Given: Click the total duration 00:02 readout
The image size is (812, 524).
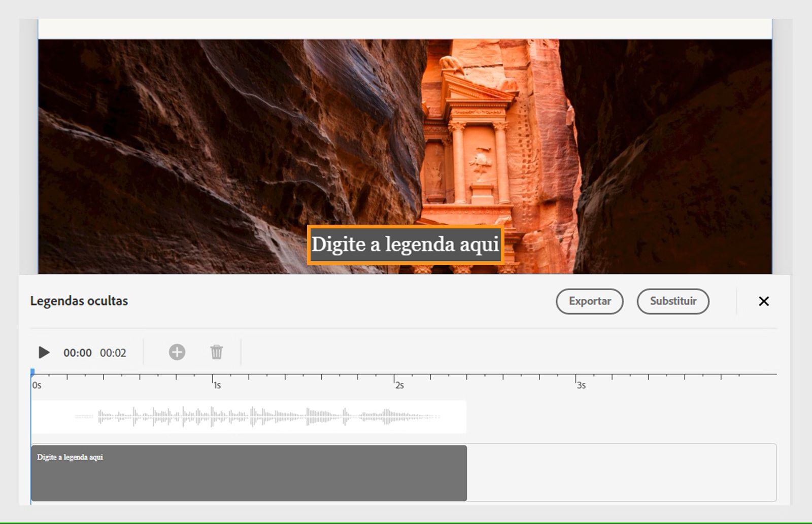Looking at the screenshot, I should [113, 353].
